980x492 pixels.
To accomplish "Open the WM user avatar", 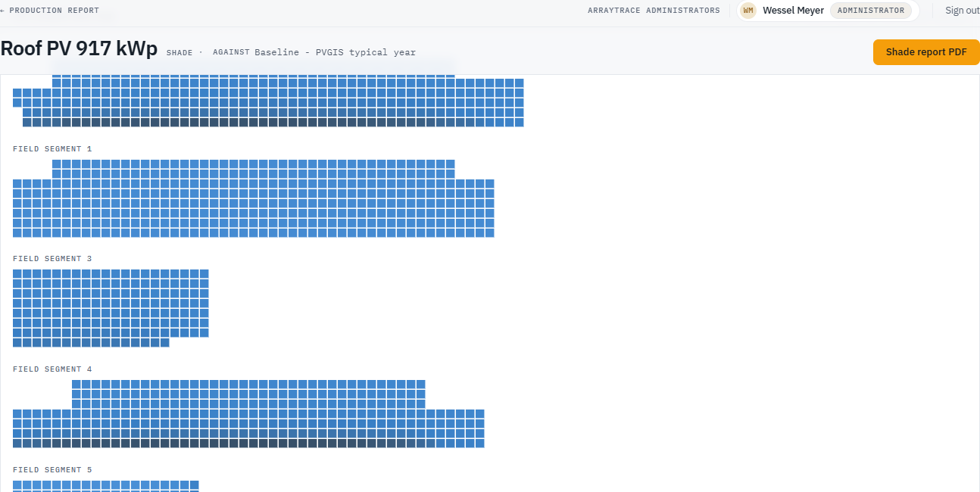I will (748, 11).
